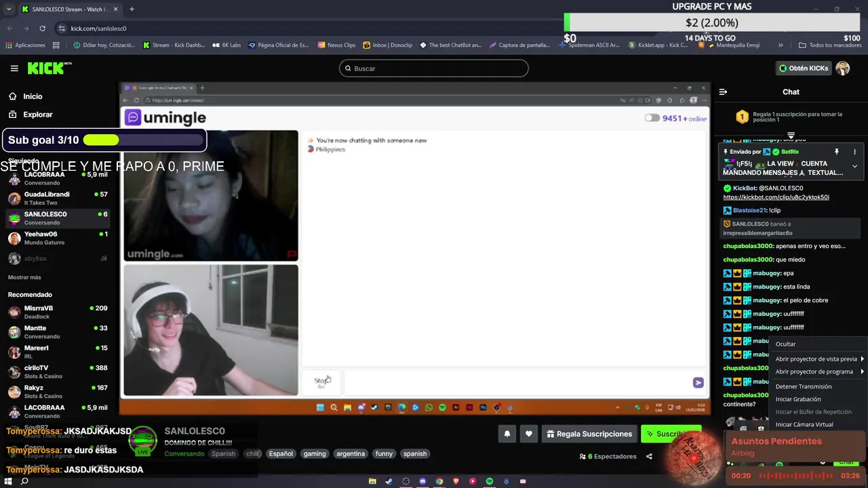Open Chrome from Windows taskbar
This screenshot has height=488, width=868.
click(x=439, y=481)
